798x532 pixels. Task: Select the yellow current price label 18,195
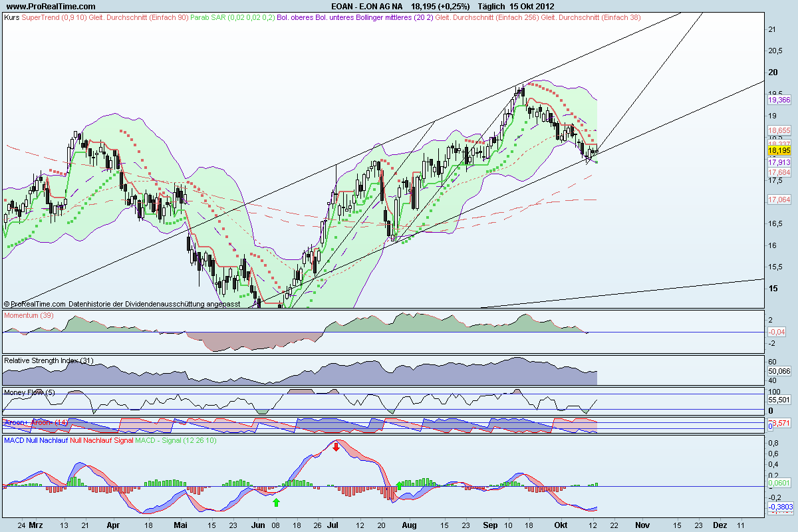[778, 152]
